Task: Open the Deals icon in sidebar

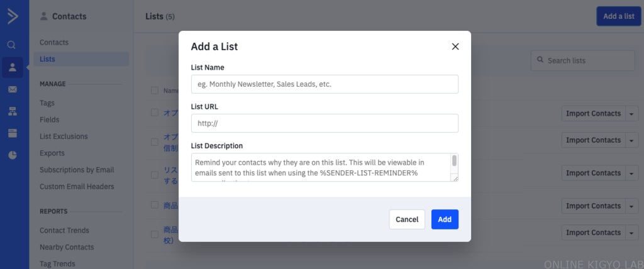Action: coord(13,133)
